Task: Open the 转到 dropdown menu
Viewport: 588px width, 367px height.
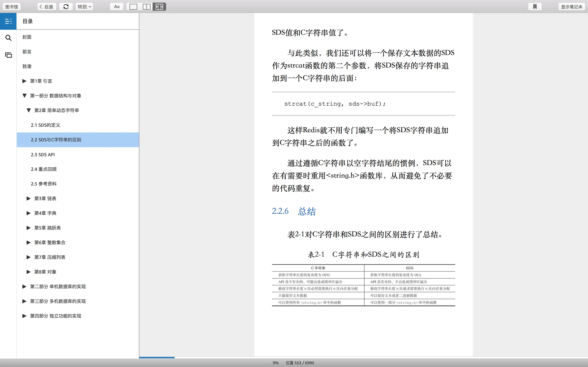Action: (x=84, y=7)
